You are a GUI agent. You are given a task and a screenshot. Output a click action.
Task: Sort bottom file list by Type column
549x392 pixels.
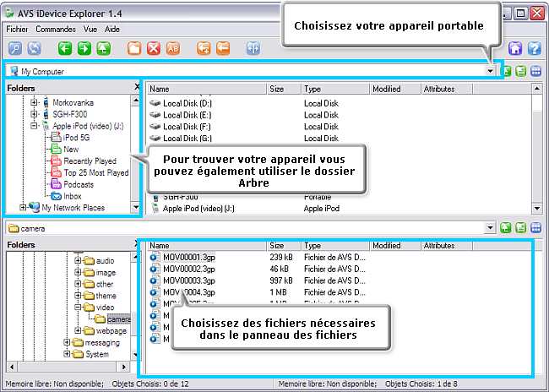tap(335, 246)
